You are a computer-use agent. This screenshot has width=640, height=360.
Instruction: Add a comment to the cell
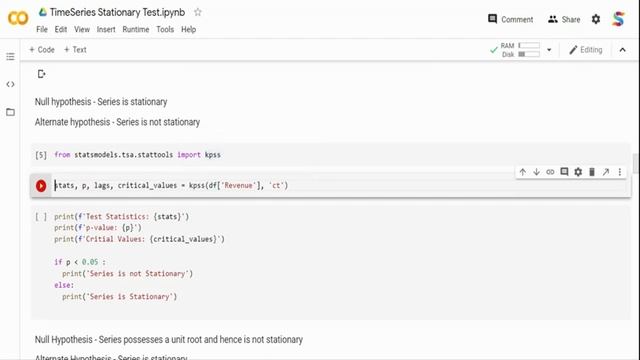click(564, 172)
